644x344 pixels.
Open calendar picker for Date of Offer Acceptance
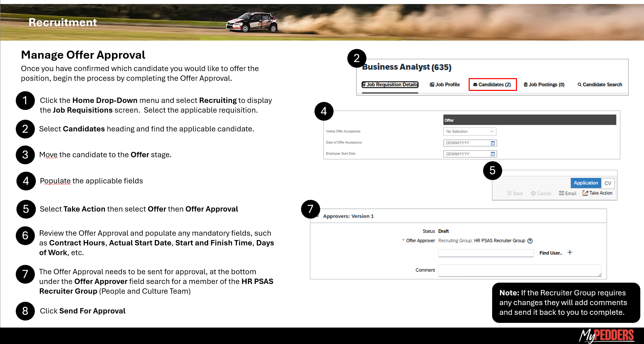point(492,143)
